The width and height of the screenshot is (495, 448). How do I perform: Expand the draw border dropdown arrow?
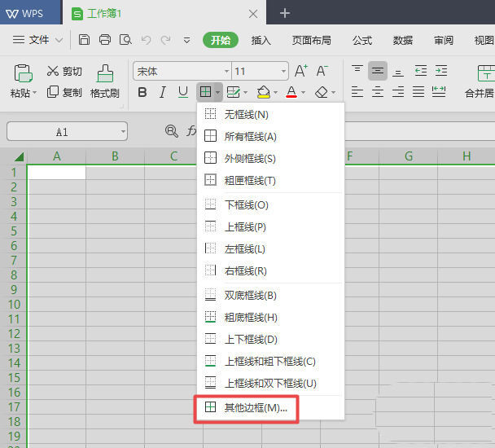pyautogui.click(x=245, y=93)
